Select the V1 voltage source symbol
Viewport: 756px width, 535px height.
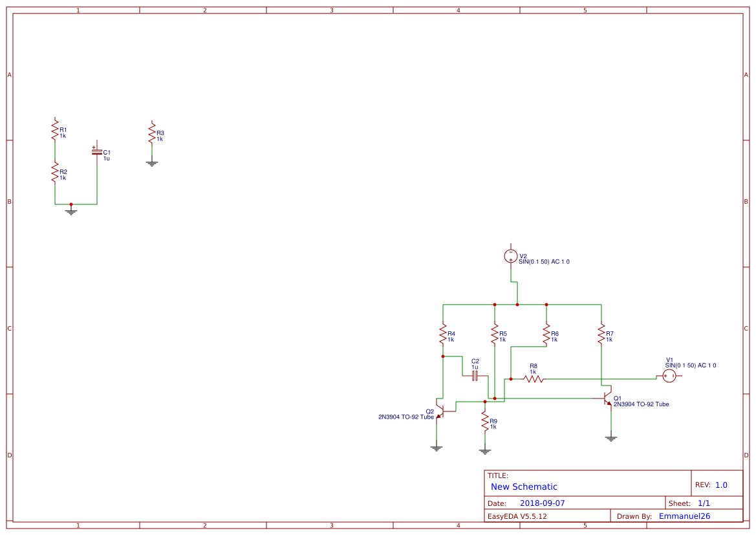[669, 376]
